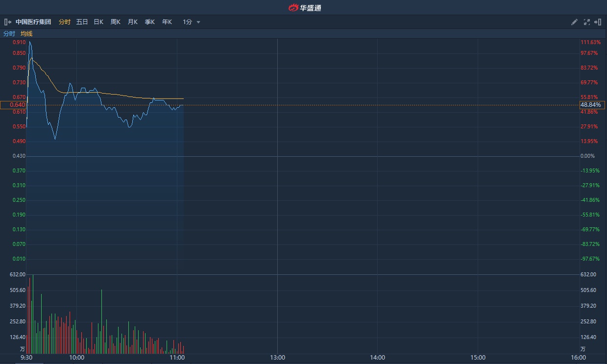This screenshot has width=607, height=364.
Task: Toggle the blue 分时 price line legend
Action: point(9,34)
